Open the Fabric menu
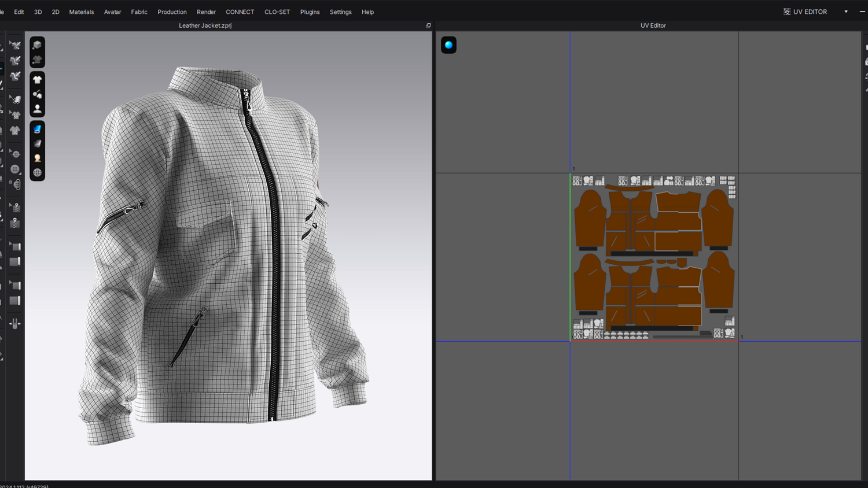 point(139,12)
